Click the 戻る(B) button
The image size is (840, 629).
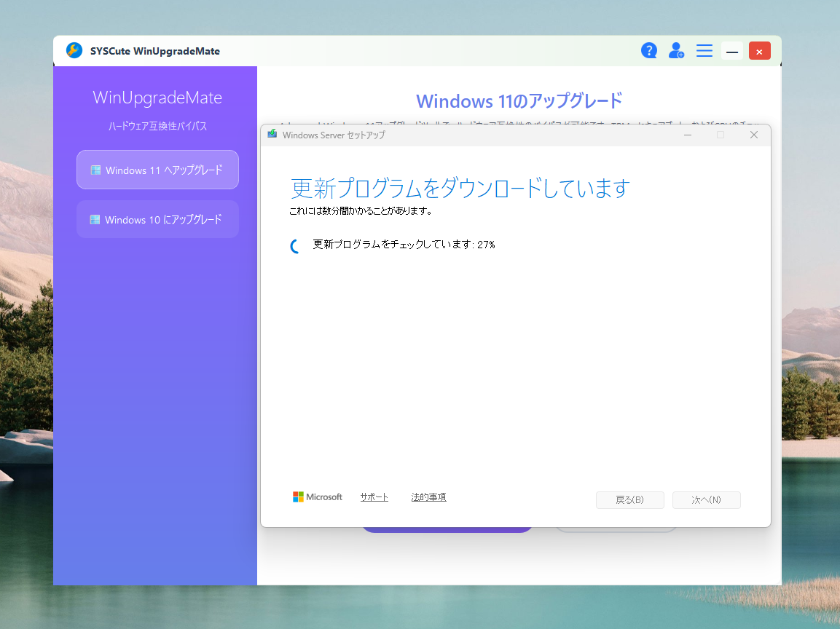[x=629, y=500]
